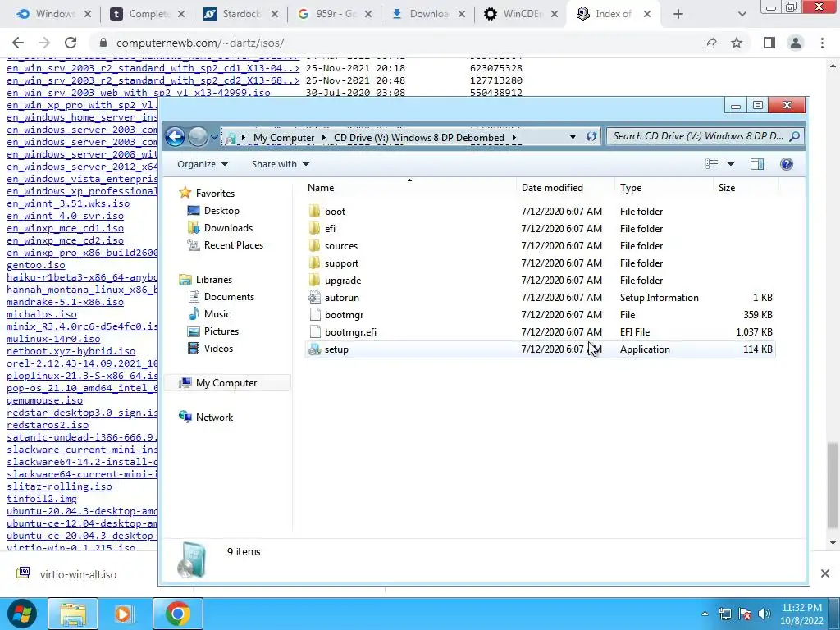
Task: Toggle the preview pane icon
Action: click(757, 164)
